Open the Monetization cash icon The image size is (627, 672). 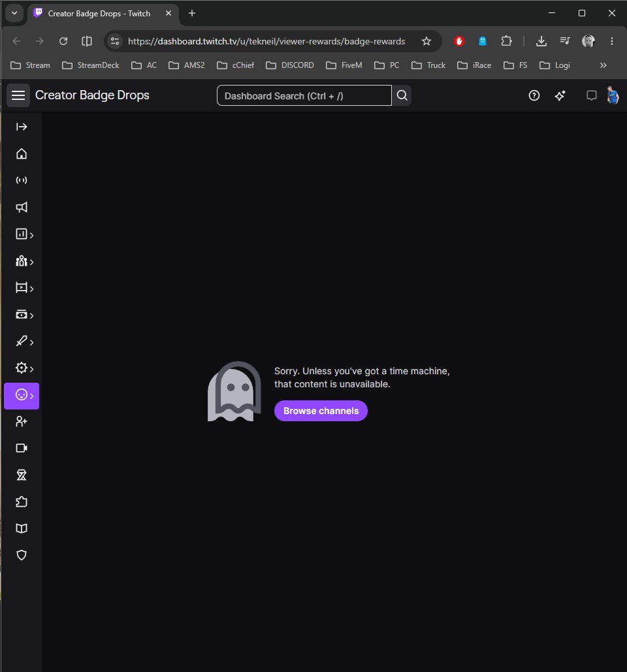(x=21, y=314)
